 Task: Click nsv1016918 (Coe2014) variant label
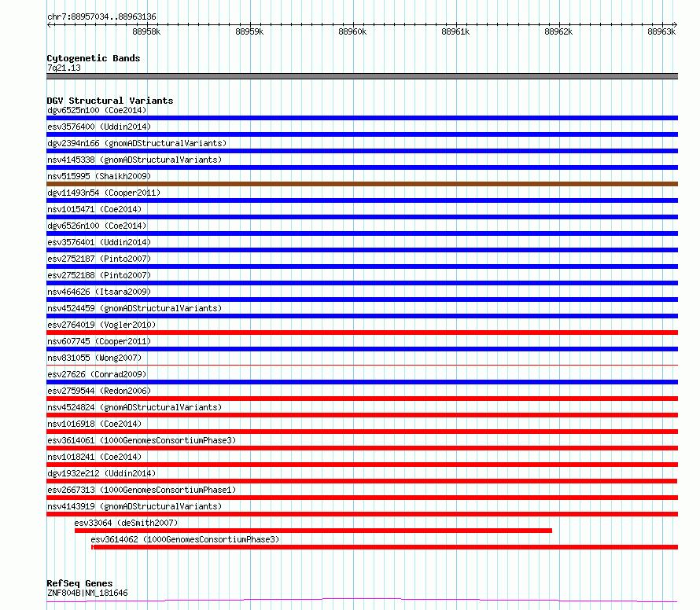pyautogui.click(x=94, y=424)
